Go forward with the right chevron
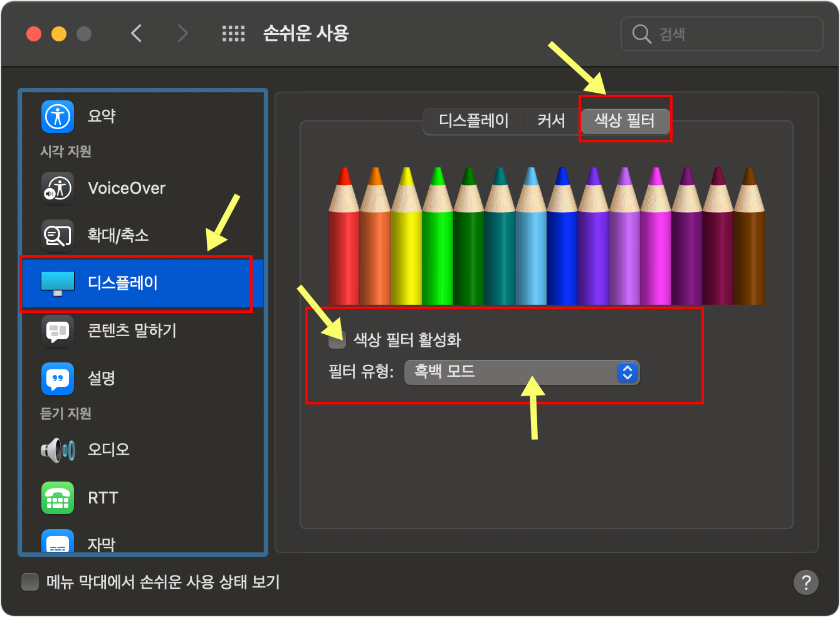The image size is (840, 617). click(x=182, y=33)
